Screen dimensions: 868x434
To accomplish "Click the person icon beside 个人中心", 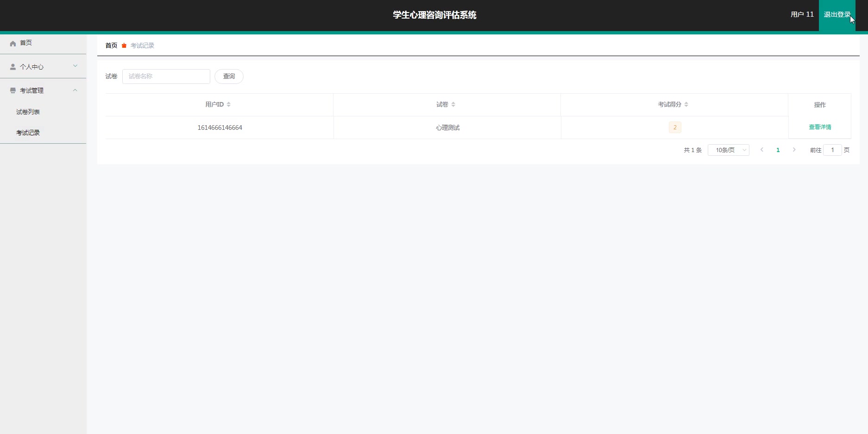I will (x=13, y=67).
